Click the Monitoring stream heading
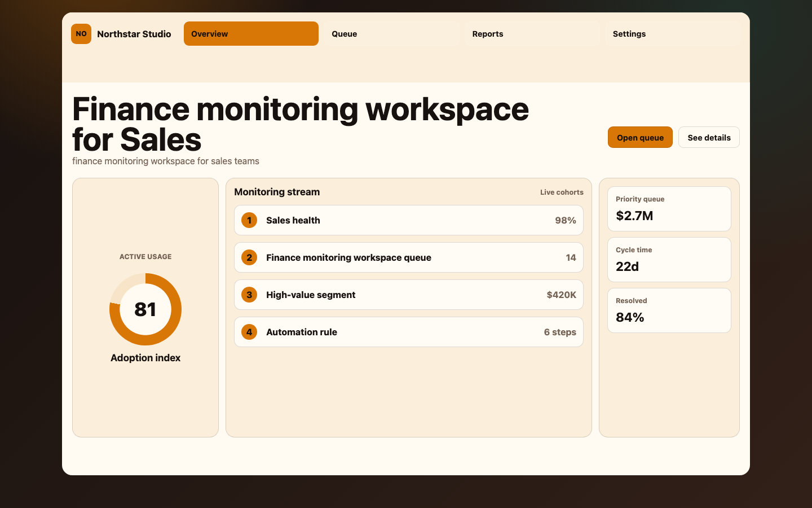The image size is (812, 508). (277, 192)
